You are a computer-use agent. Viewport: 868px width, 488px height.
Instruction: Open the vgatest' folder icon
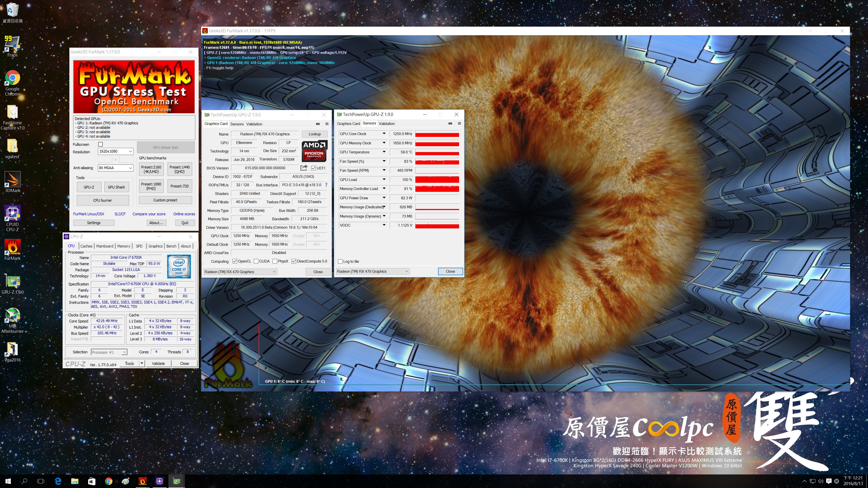(x=12, y=148)
